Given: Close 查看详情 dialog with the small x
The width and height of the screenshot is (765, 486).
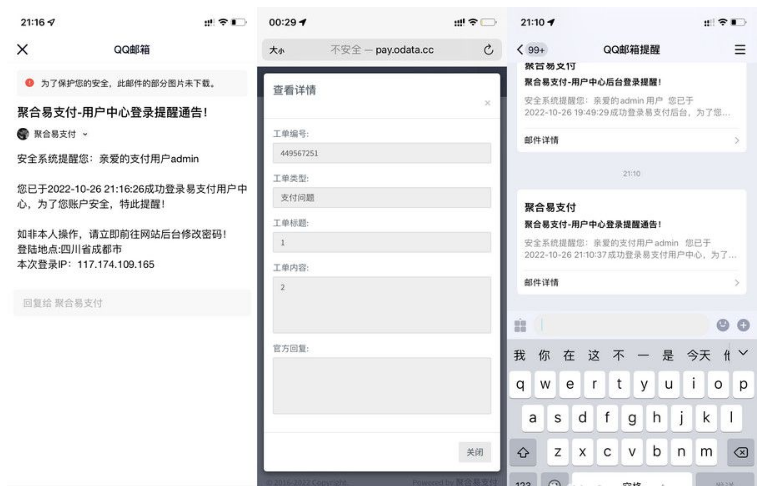Looking at the screenshot, I should pyautogui.click(x=487, y=103).
